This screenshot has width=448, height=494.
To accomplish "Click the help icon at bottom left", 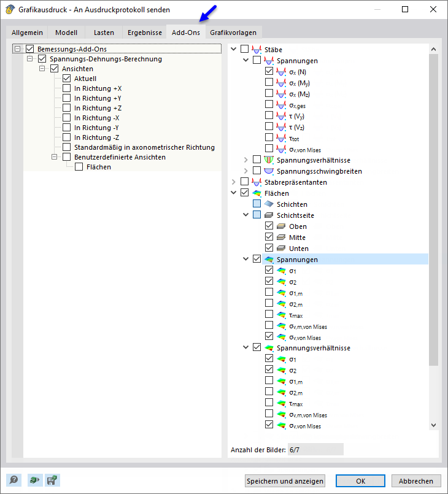I will [14, 480].
